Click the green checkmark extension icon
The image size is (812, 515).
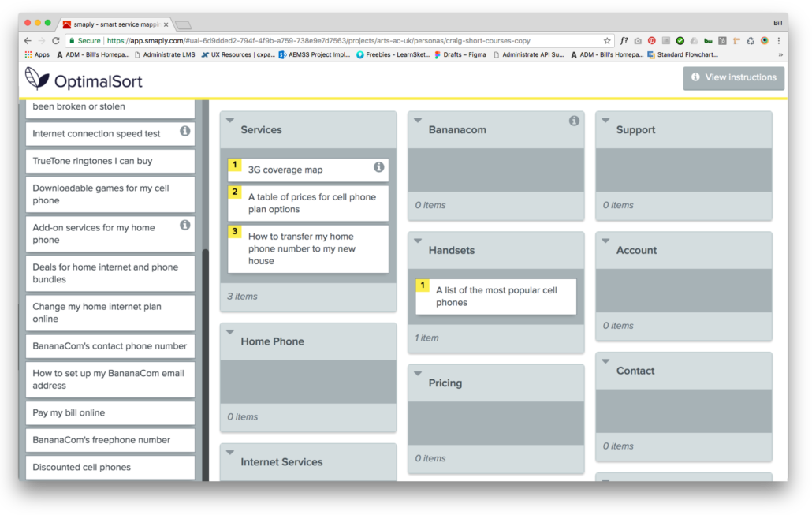(x=680, y=40)
